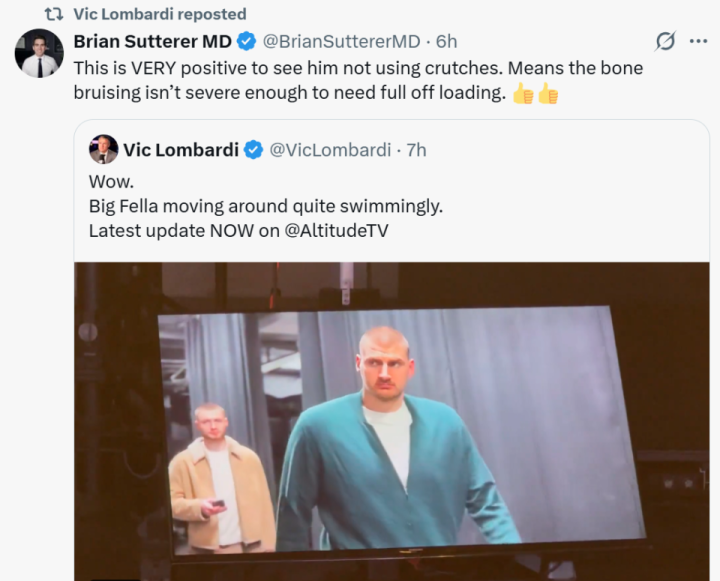Click verified badge in the quoted post
Screen dimensions: 720x581
tap(255, 150)
